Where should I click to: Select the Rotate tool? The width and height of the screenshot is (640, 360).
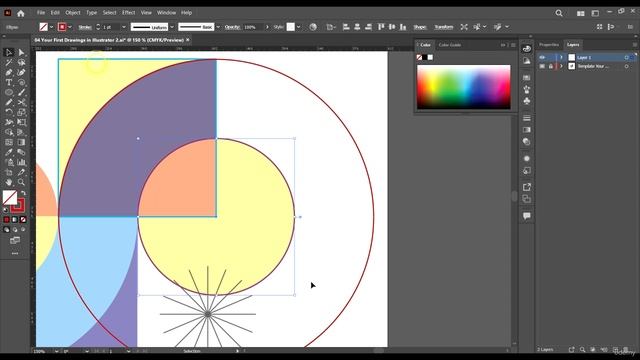(x=9, y=112)
